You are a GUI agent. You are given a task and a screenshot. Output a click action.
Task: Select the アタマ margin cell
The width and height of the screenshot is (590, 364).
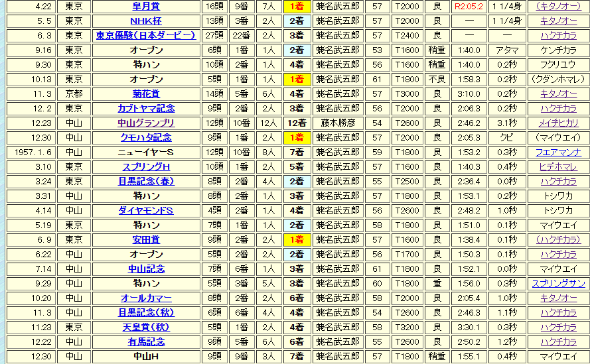click(507, 50)
